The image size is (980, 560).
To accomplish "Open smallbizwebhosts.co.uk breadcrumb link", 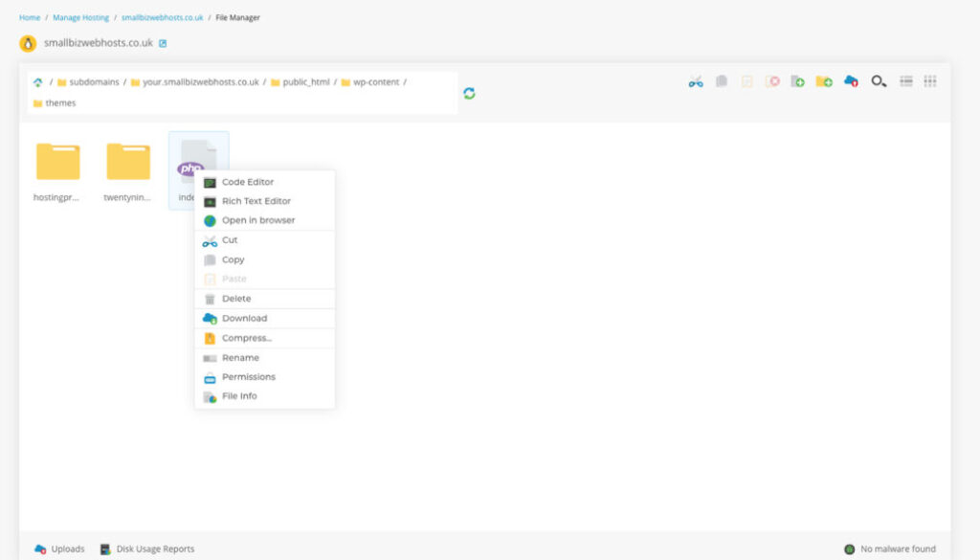I will 162,17.
